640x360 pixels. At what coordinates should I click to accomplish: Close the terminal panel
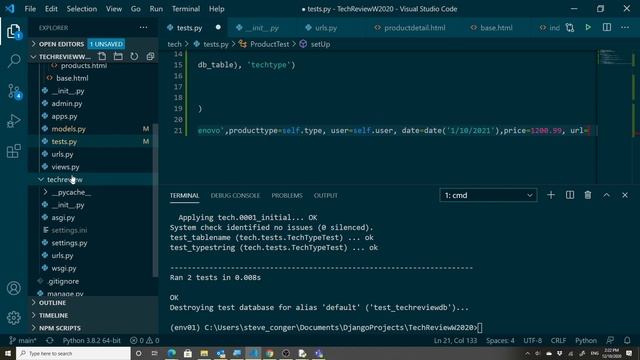625,195
